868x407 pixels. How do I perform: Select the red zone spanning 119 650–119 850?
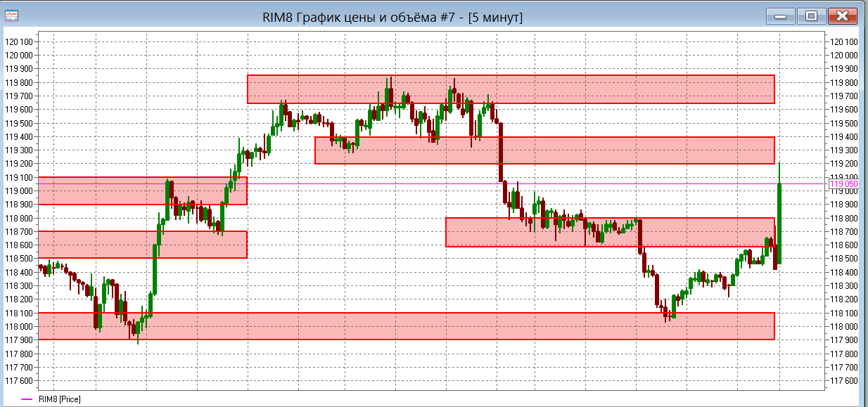pyautogui.click(x=511, y=89)
